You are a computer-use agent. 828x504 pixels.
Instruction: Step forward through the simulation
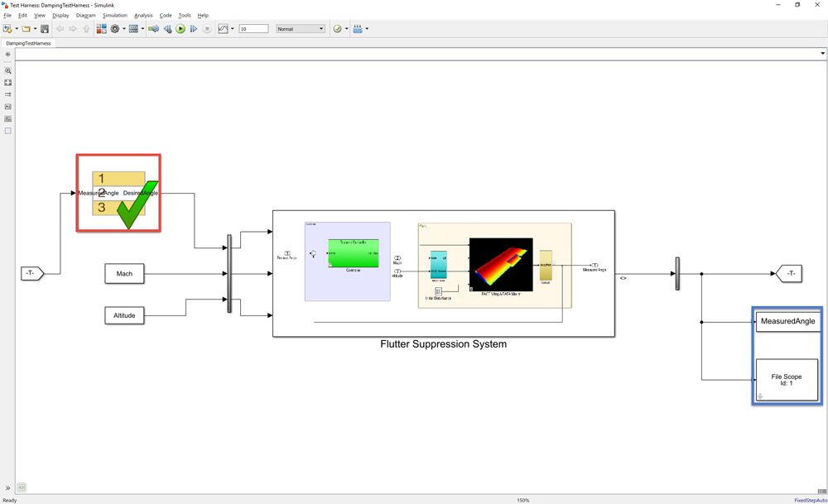pyautogui.click(x=192, y=28)
